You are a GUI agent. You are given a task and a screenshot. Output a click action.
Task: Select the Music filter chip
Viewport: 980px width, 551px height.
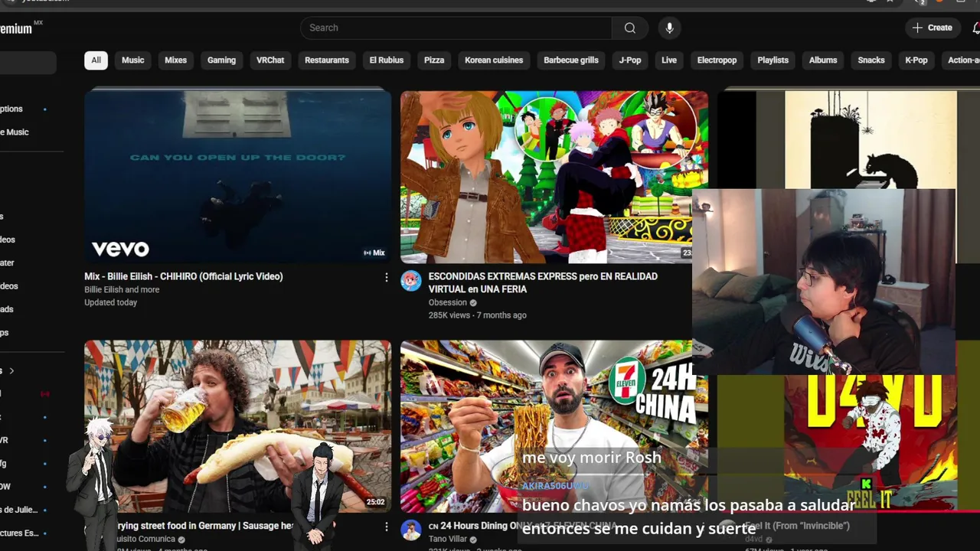click(x=132, y=60)
